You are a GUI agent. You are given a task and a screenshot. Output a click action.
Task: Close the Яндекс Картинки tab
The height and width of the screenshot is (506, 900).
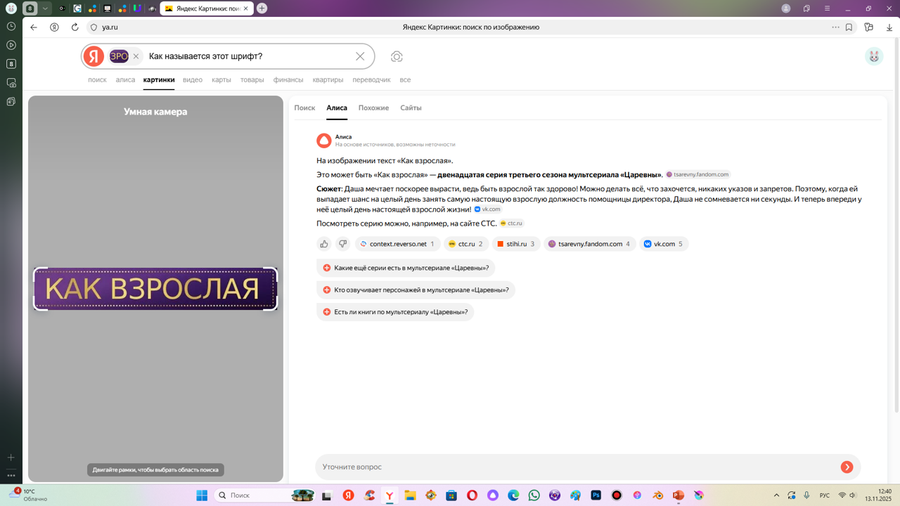(x=246, y=9)
